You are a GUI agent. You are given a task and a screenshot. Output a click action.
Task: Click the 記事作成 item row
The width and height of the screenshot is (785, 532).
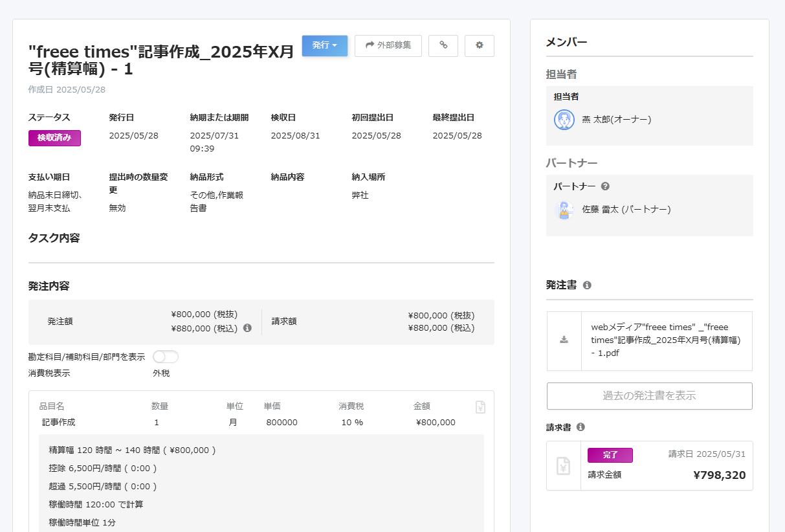(x=261, y=423)
